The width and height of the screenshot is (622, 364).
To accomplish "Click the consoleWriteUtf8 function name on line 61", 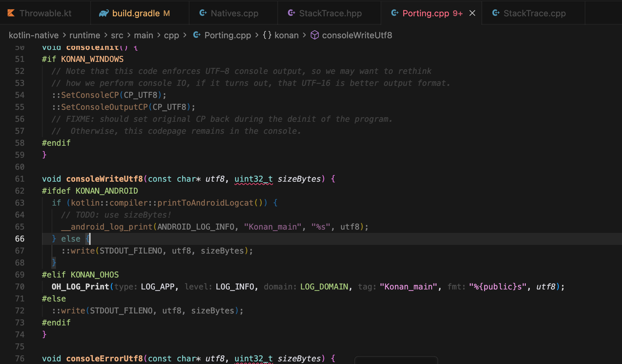I will [x=104, y=179].
